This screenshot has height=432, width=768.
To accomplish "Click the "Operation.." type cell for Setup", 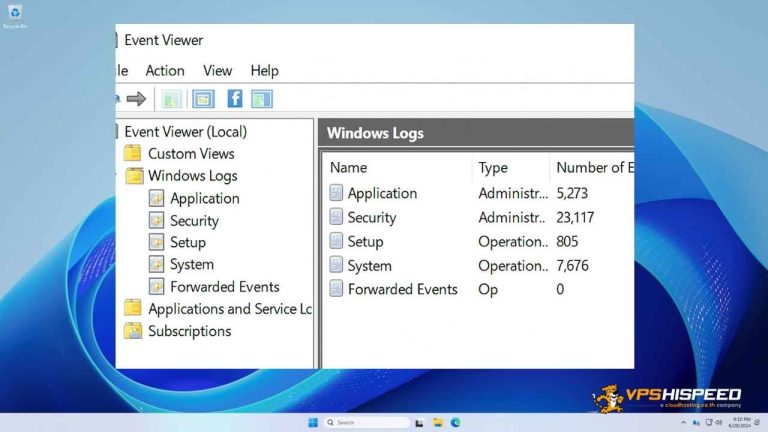I will point(513,241).
